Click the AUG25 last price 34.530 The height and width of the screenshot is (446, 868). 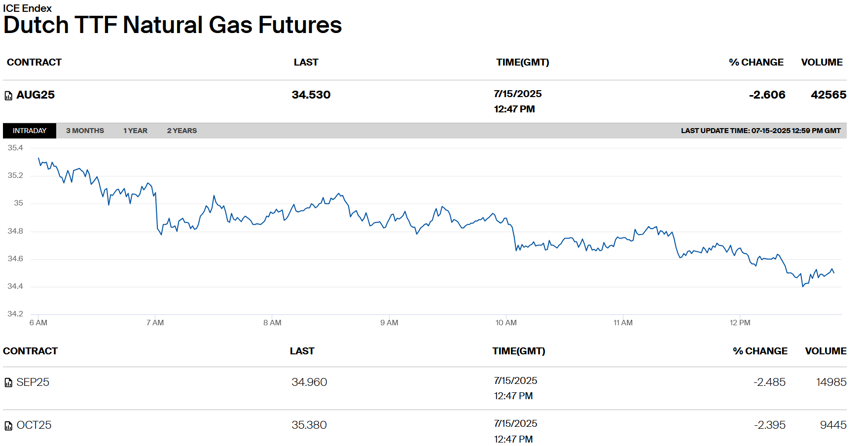coord(311,95)
